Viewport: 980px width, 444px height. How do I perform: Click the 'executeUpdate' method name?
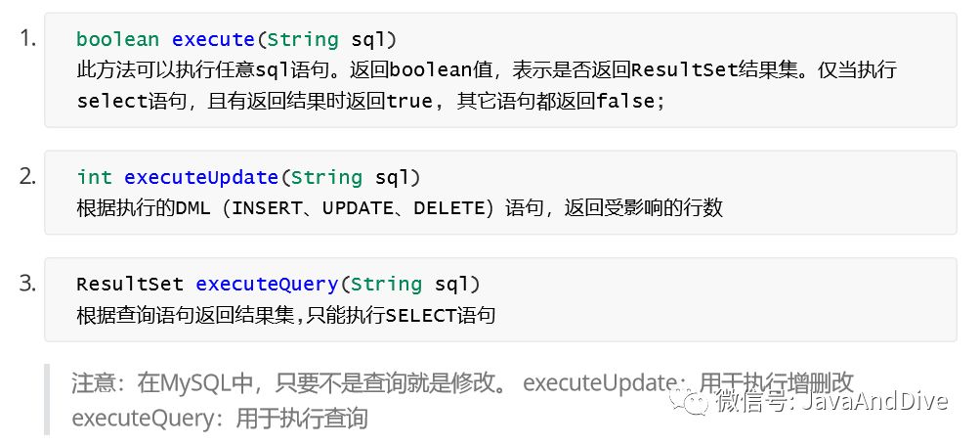click(201, 177)
